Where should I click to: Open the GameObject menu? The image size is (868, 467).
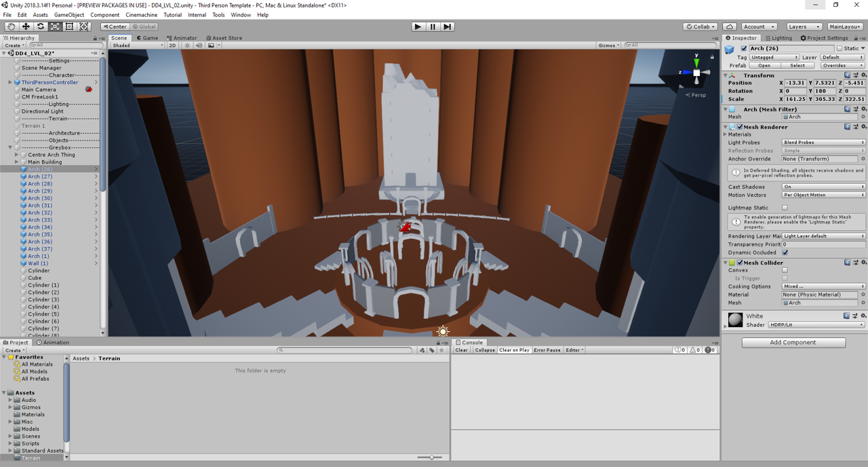[68, 15]
